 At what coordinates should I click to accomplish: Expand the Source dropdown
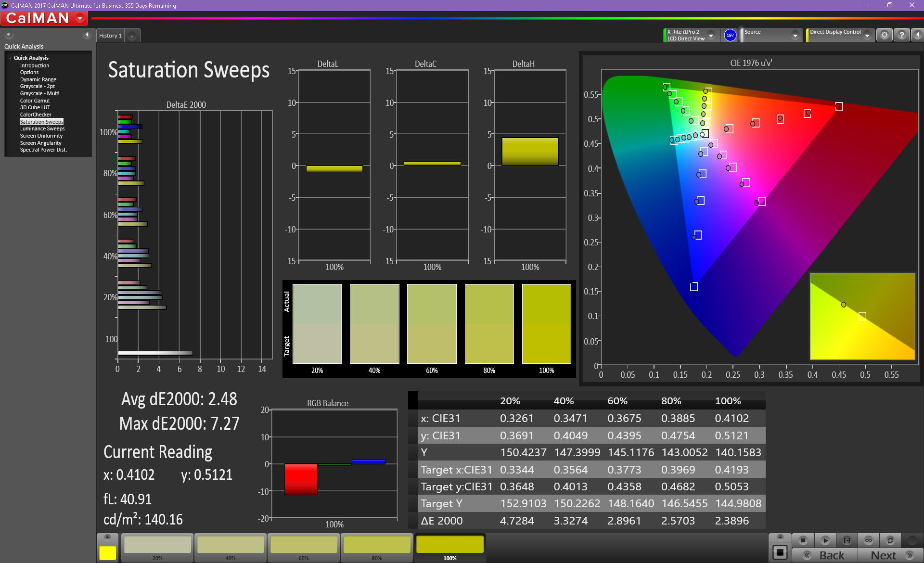(x=795, y=35)
